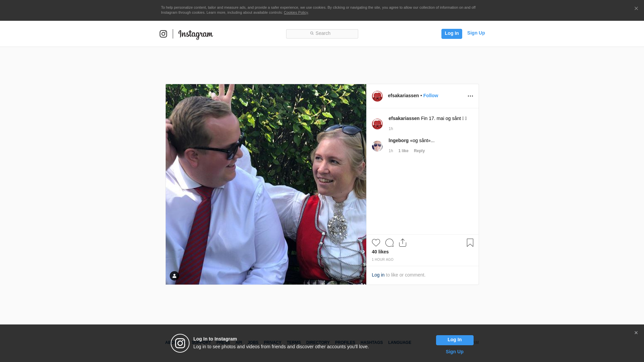The height and width of the screenshot is (362, 644).
Task: Follow the efsakariassen account
Action: (x=431, y=96)
